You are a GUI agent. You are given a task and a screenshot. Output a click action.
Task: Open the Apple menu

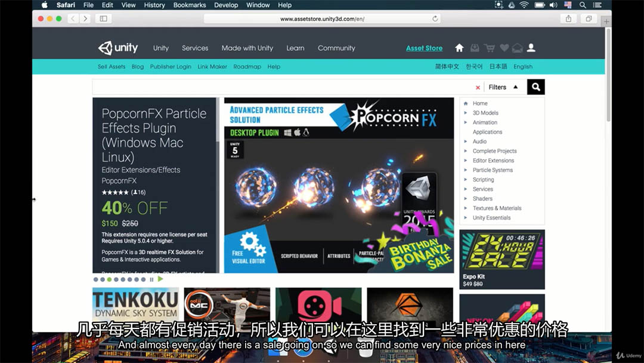pyautogui.click(x=44, y=5)
